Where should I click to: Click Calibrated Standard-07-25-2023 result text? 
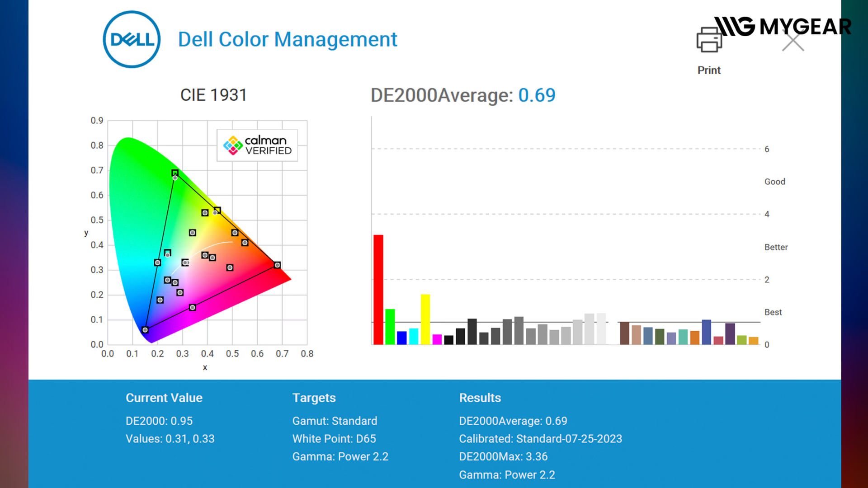(x=540, y=439)
